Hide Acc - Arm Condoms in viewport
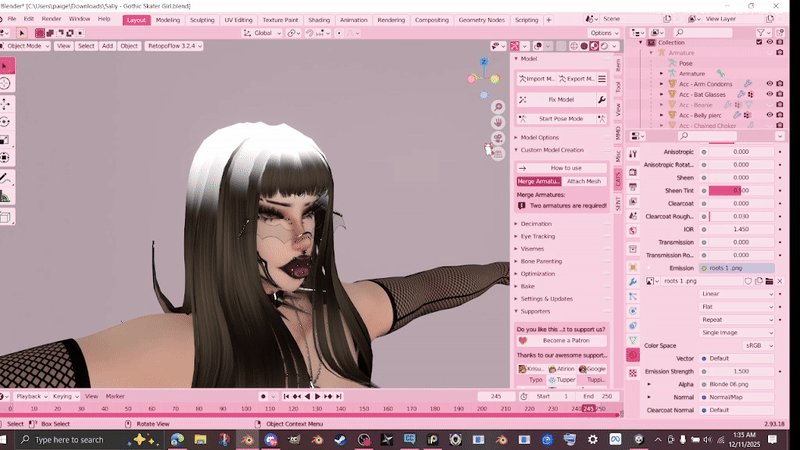Viewport: 800px width, 450px height. point(769,84)
